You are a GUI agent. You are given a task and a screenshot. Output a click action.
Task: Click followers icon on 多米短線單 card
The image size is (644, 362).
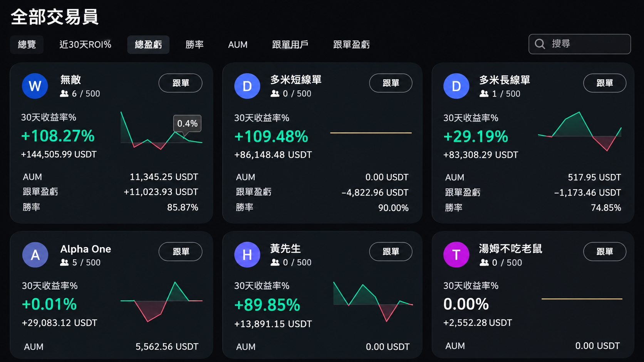275,93
